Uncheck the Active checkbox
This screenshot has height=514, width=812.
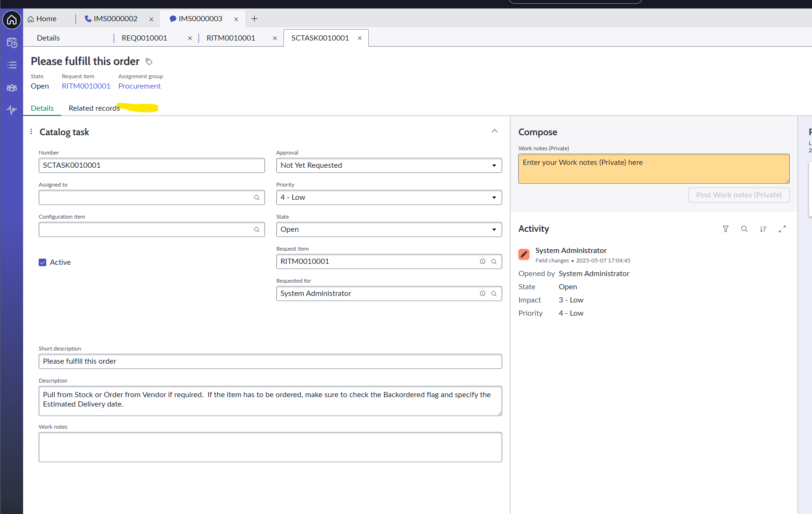coord(42,262)
